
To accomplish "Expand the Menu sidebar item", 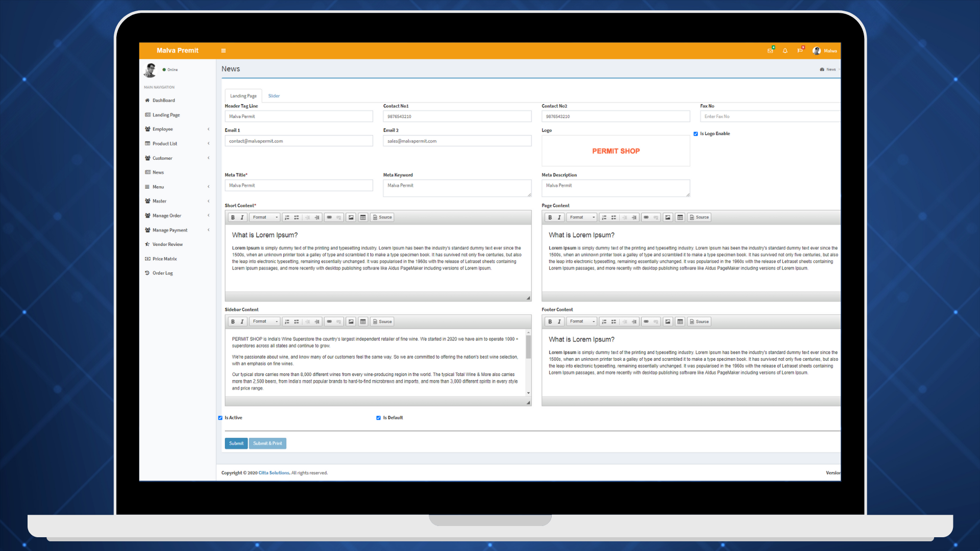I will (177, 187).
